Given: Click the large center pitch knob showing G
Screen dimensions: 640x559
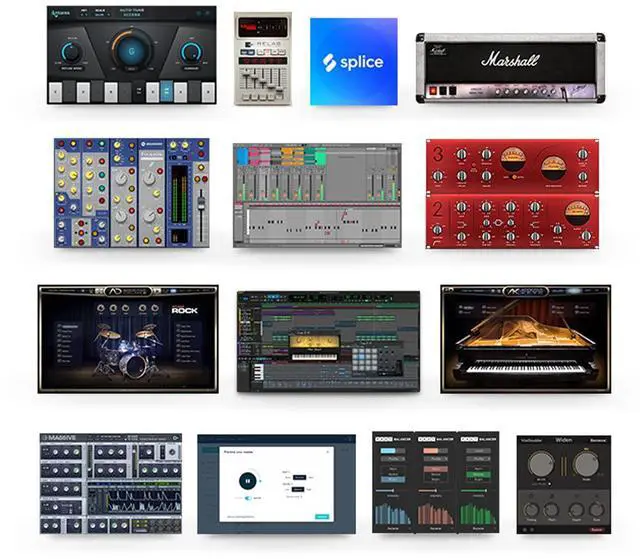Looking at the screenshot, I should 131,52.
